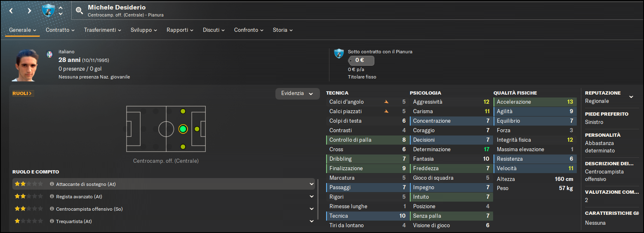Click the Aggressività attribute row
The image size is (644, 233).
(451, 102)
